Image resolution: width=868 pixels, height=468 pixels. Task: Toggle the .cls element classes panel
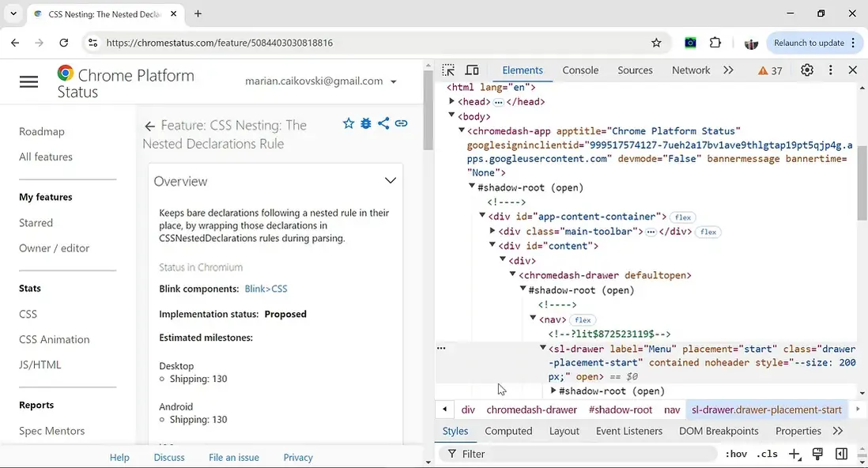pyautogui.click(x=767, y=454)
